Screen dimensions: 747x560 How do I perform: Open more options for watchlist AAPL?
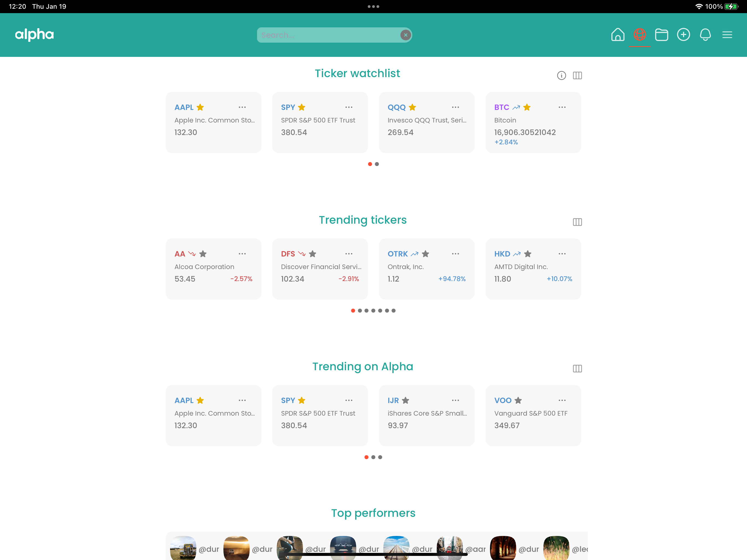[242, 107]
